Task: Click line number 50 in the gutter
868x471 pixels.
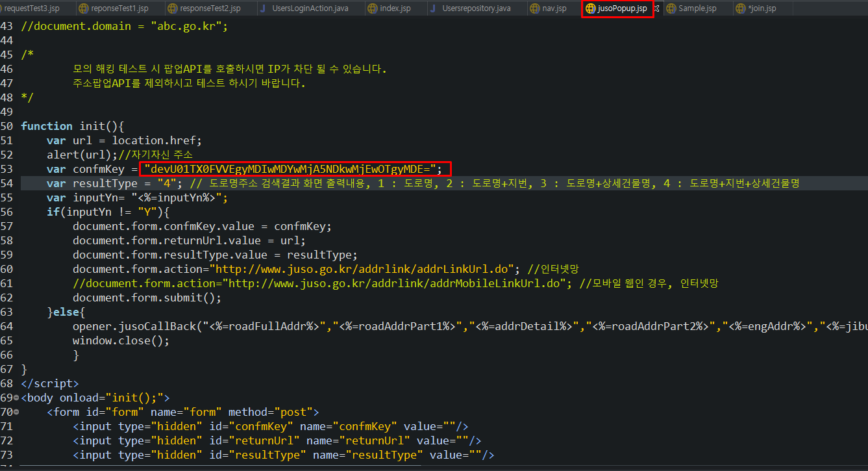Action: (x=6, y=126)
